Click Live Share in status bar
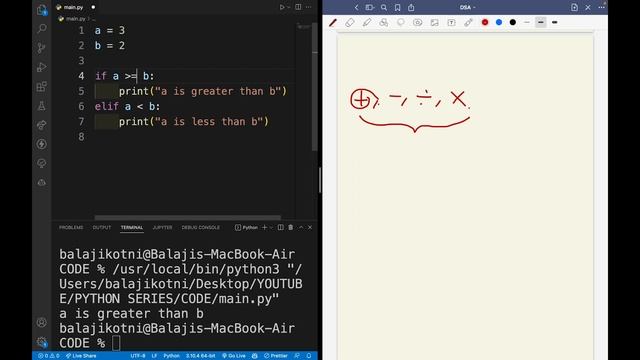 (81, 356)
